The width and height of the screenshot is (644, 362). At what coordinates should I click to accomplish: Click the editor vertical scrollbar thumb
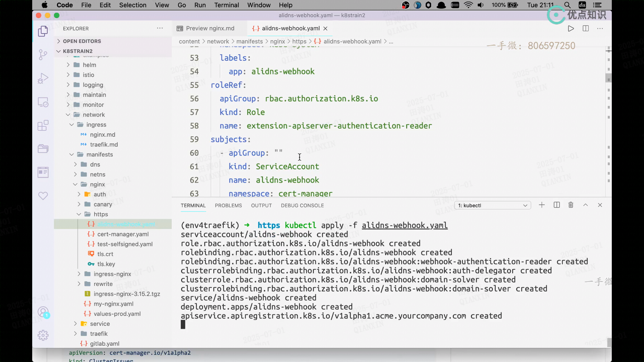click(608, 78)
